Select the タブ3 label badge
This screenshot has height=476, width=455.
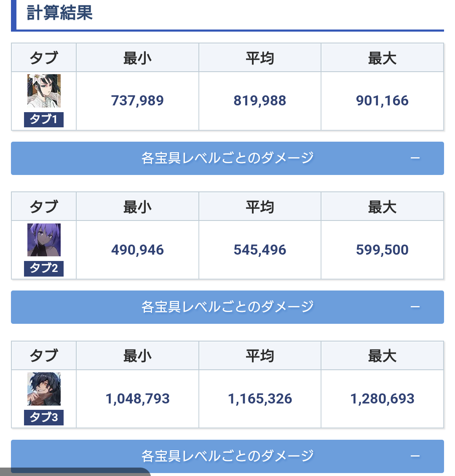coord(44,417)
